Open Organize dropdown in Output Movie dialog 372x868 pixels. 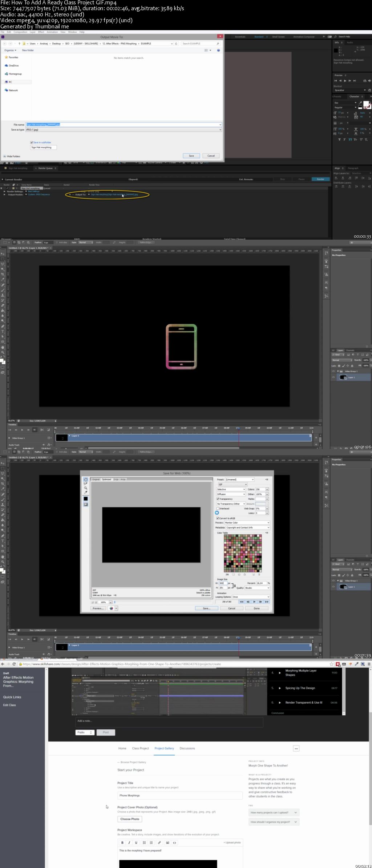10,50
